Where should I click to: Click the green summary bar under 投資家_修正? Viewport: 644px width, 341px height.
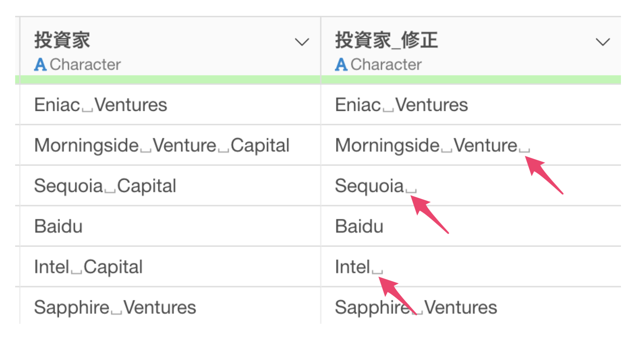click(x=471, y=80)
